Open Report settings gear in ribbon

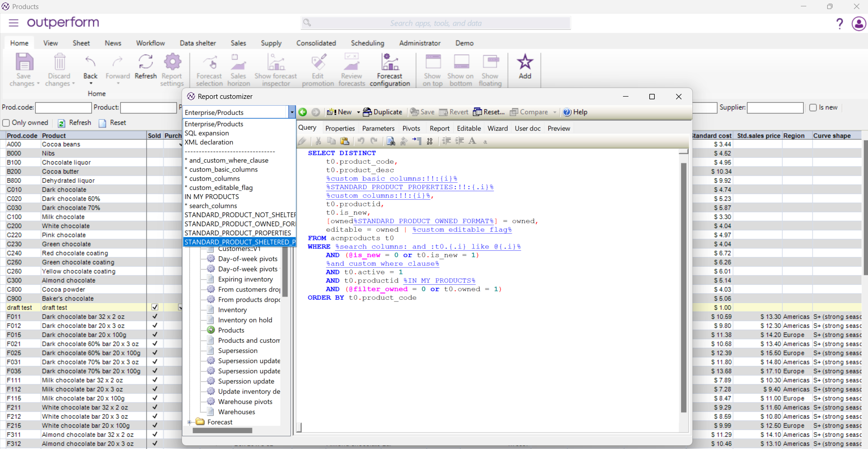172,62
